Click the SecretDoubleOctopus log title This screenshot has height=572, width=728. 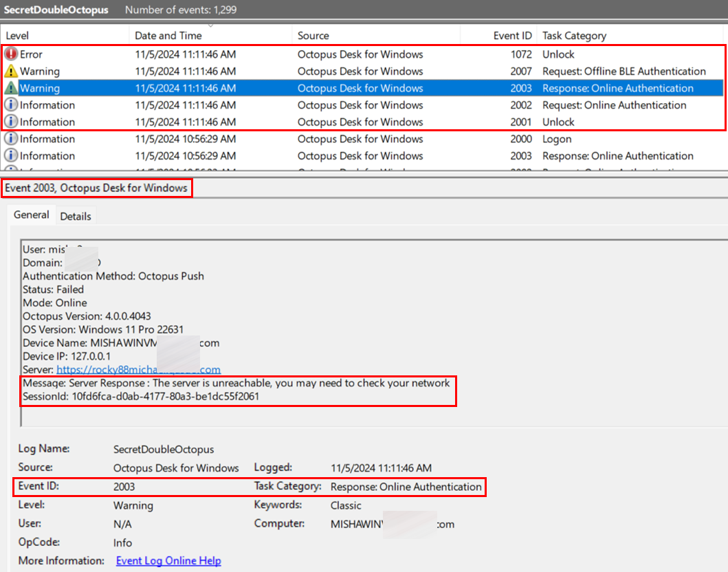[x=56, y=10]
